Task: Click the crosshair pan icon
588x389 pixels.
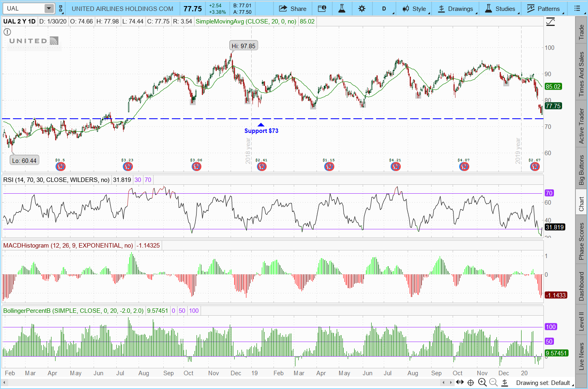Action: tap(470, 383)
